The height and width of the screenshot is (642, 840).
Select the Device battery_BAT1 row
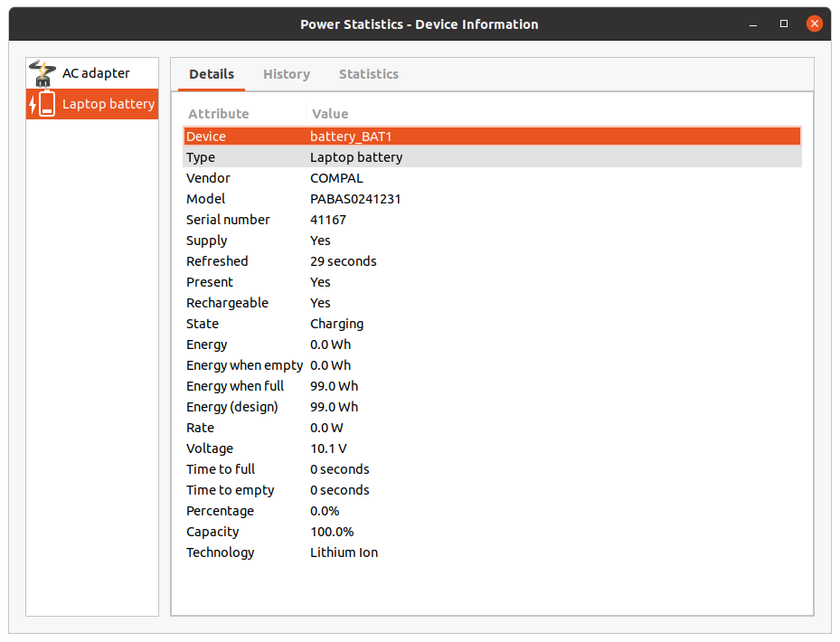tap(492, 137)
